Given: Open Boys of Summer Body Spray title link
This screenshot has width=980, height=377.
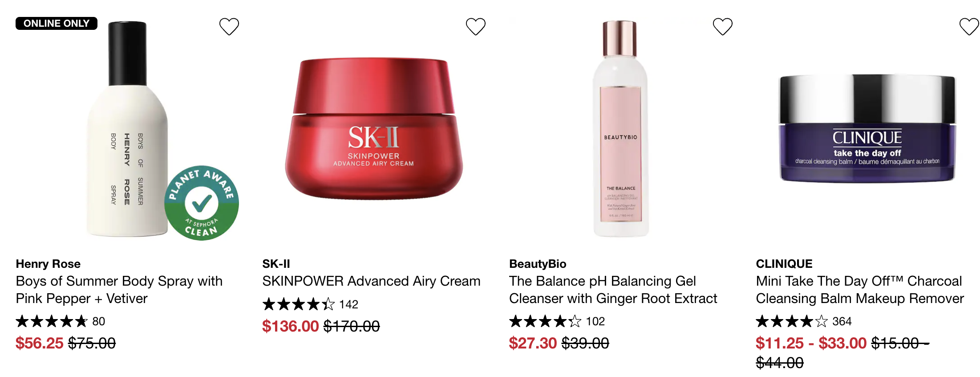Looking at the screenshot, I should pos(119,290).
